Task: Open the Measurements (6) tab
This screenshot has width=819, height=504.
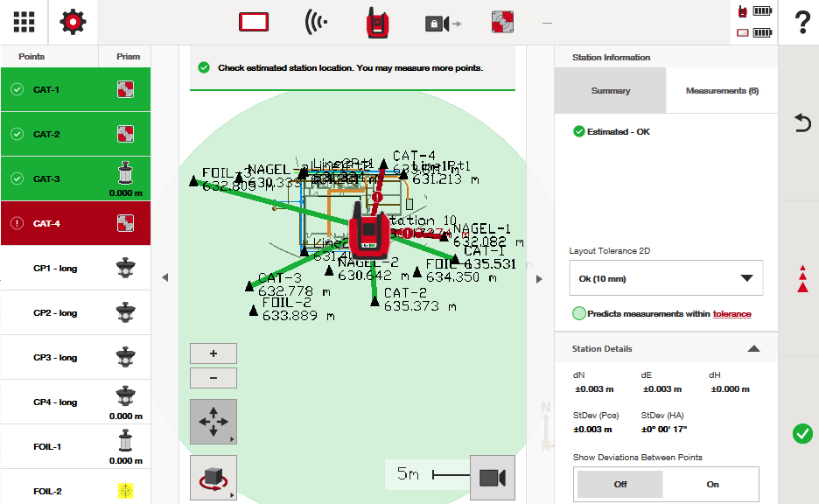Action: tap(721, 90)
